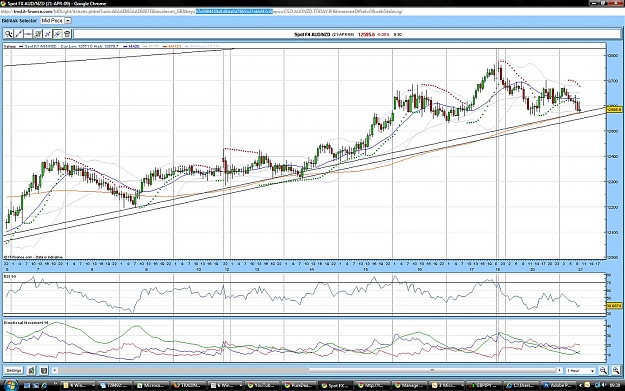Click the scroll-left arrow of chart scrollbar
Image resolution: width=625 pixels, height=391 pixels.
(55, 371)
